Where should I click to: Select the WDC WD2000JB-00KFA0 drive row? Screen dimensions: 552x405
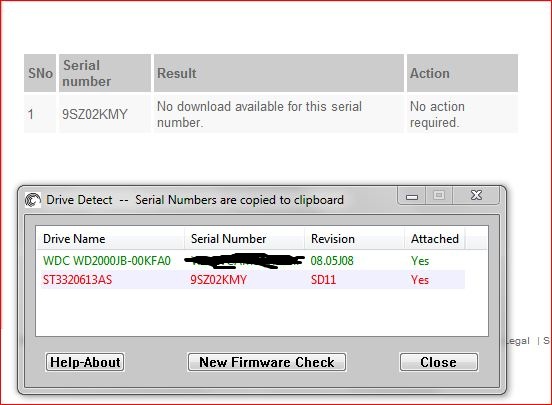[253, 261]
